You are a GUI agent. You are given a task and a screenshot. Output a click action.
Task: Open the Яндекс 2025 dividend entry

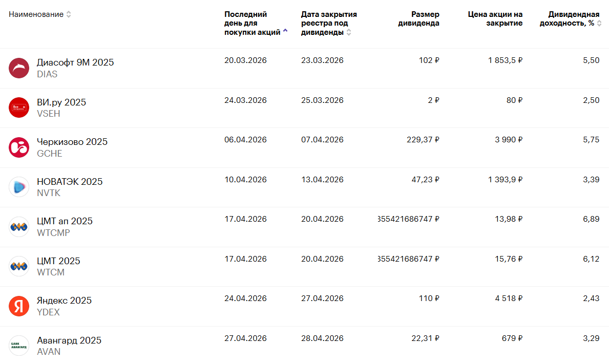[64, 301]
